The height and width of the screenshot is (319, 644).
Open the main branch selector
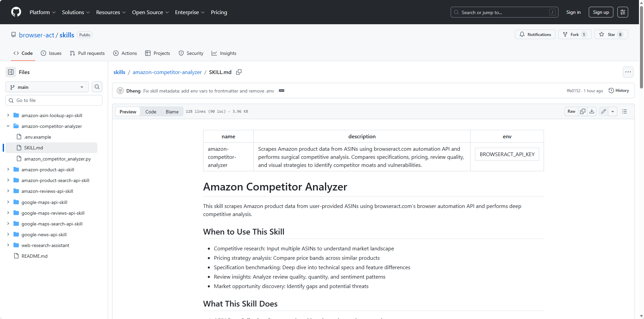[x=46, y=87]
